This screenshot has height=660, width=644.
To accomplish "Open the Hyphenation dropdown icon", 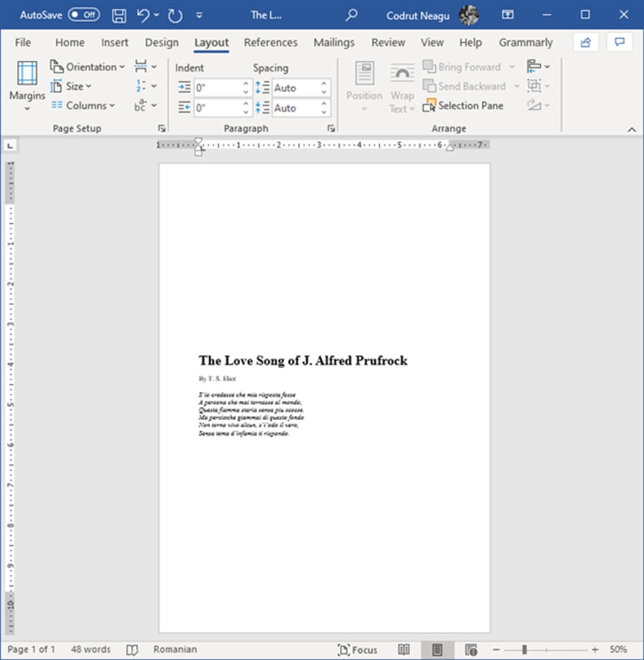I will (x=145, y=105).
